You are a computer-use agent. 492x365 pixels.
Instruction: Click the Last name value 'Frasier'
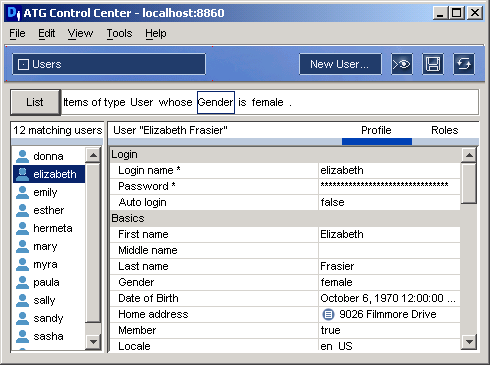coord(389,266)
